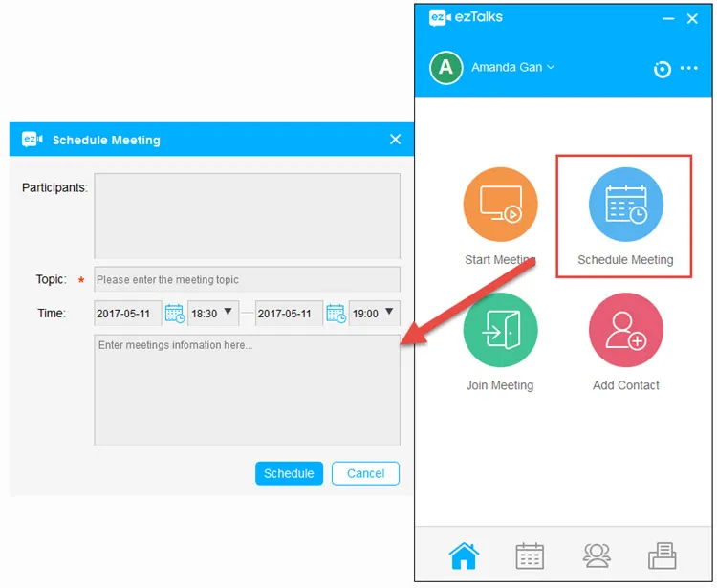Open the start date calendar picker icon
This screenshot has width=717, height=588.
coord(174,314)
